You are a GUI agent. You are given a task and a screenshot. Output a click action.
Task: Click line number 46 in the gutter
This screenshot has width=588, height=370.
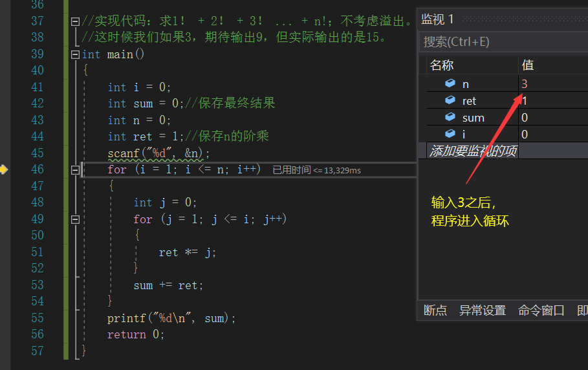tap(38, 169)
